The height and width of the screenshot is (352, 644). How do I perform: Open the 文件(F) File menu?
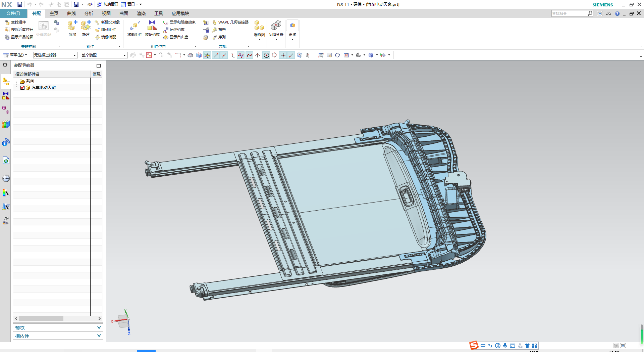click(13, 13)
